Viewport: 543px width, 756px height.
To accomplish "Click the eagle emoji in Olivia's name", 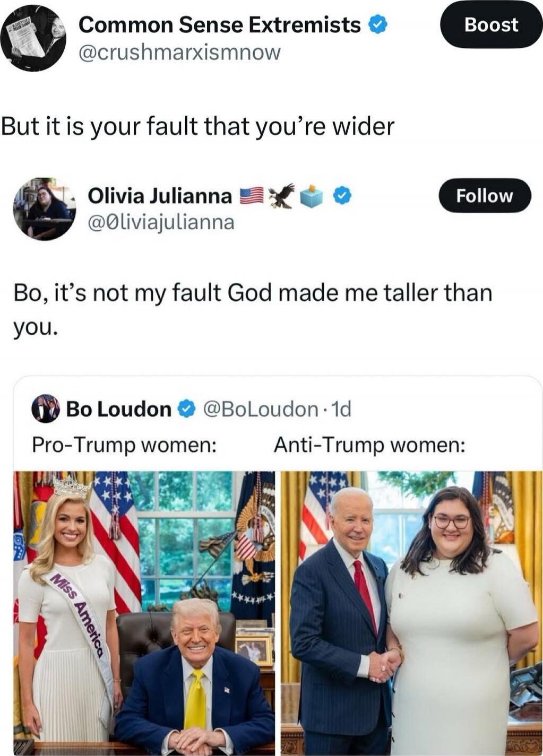I will (281, 196).
